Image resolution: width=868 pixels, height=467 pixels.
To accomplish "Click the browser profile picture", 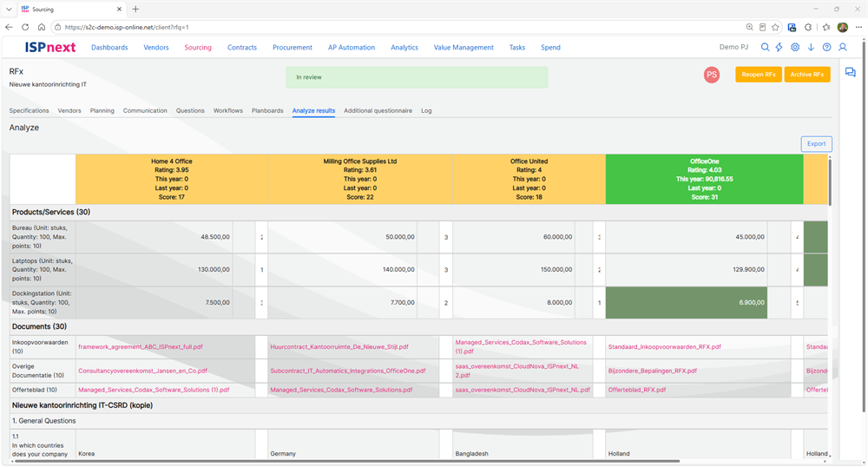I will click(843, 27).
